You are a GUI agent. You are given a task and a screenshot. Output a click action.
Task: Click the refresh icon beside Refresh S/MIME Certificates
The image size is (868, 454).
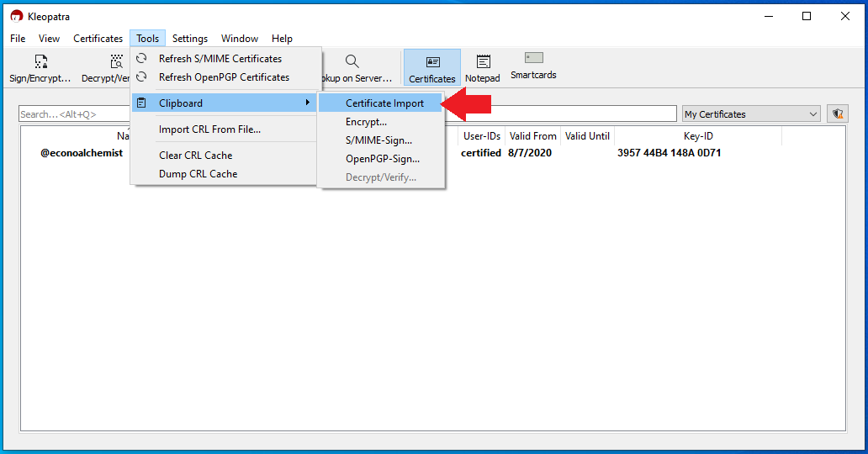[141, 58]
